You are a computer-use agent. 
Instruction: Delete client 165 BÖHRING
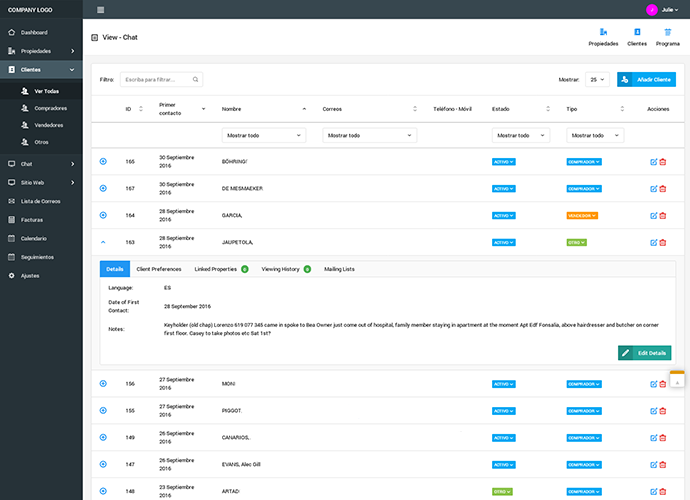coord(663,162)
